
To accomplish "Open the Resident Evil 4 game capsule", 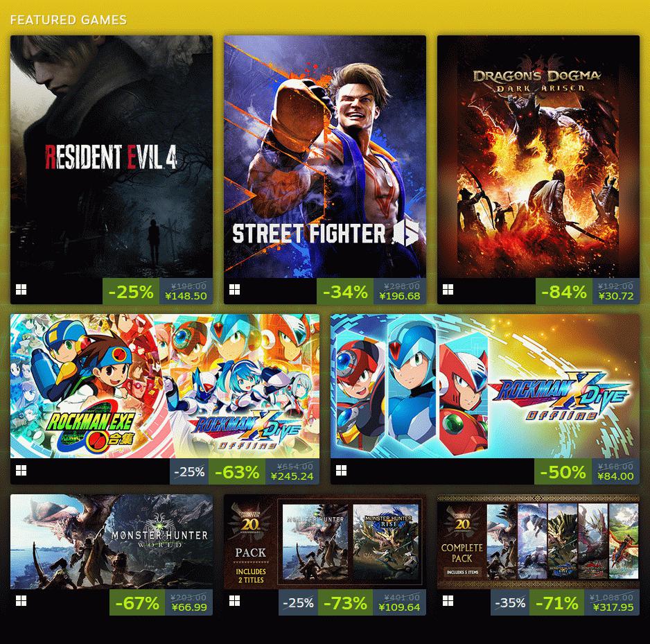I will (112, 157).
